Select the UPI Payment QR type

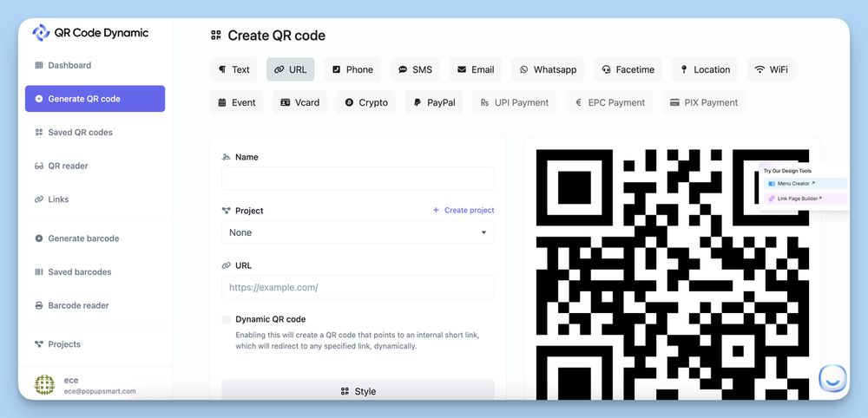click(514, 102)
